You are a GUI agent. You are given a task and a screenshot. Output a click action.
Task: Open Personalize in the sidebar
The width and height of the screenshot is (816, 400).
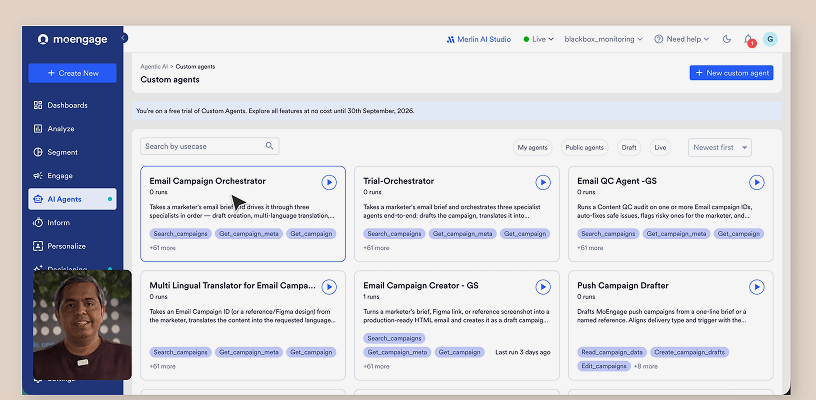click(72, 246)
